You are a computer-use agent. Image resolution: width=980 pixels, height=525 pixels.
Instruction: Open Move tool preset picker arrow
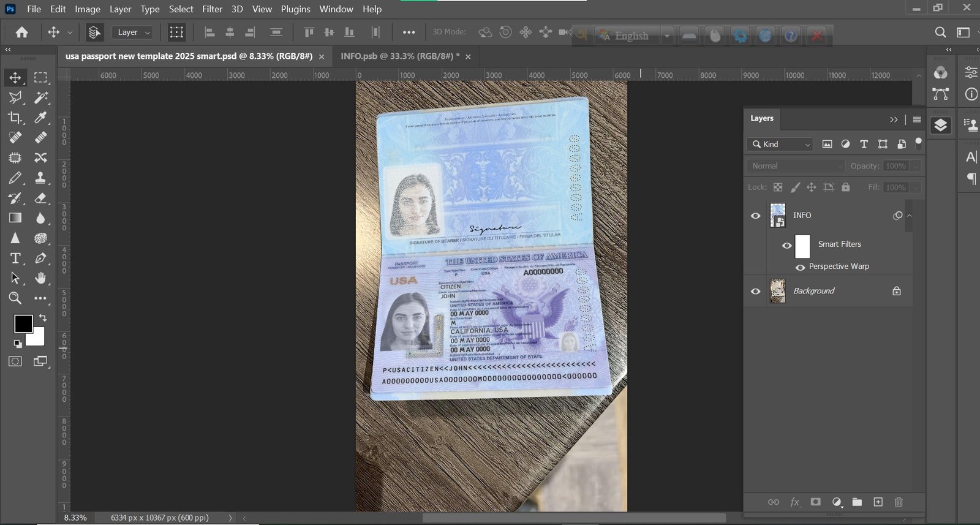70,32
